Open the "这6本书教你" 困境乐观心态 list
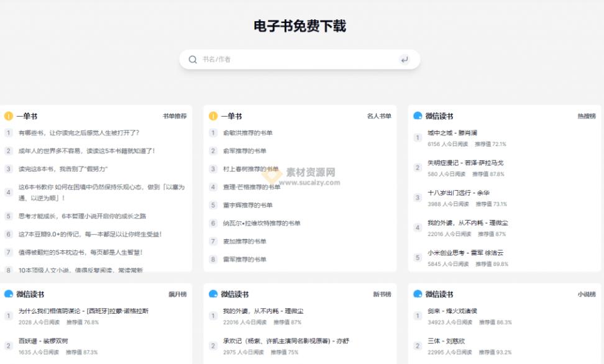Viewport: 604px width, 364px height. pos(102,192)
